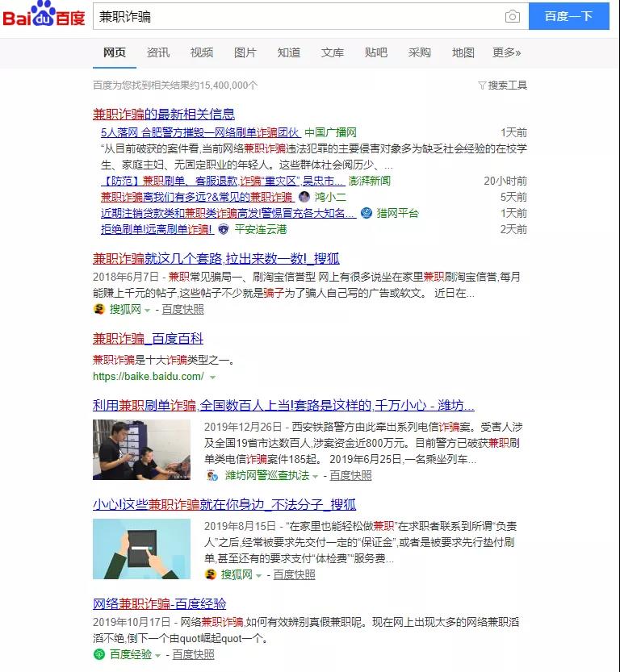This screenshot has width=620, height=672.
Task: Expand dropdown arrow beside 百度经验 source
Action: click(157, 656)
